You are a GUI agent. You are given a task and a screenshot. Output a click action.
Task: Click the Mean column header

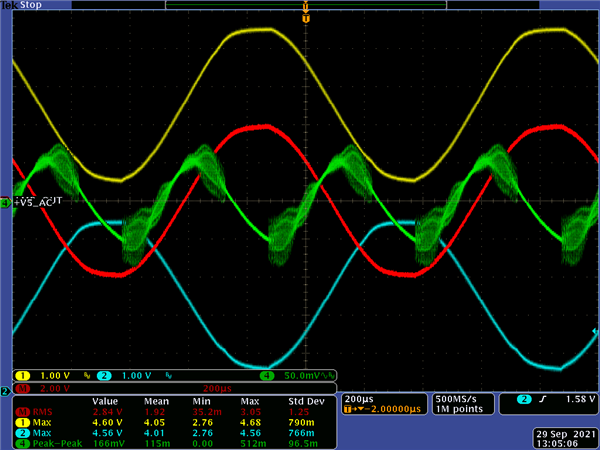(x=156, y=401)
